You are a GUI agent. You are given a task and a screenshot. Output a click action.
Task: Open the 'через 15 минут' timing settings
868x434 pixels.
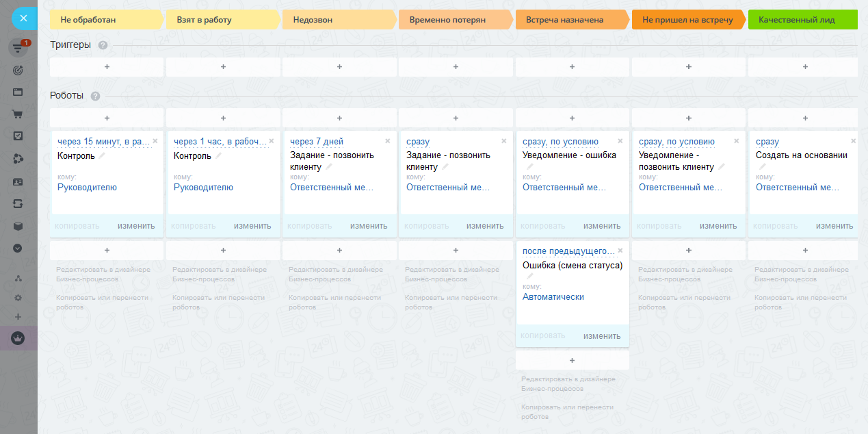coord(103,142)
